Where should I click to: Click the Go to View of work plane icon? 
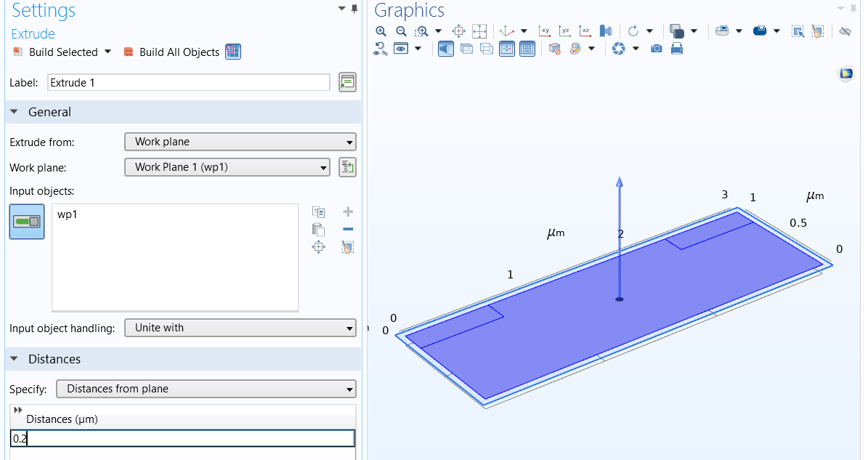pyautogui.click(x=607, y=31)
